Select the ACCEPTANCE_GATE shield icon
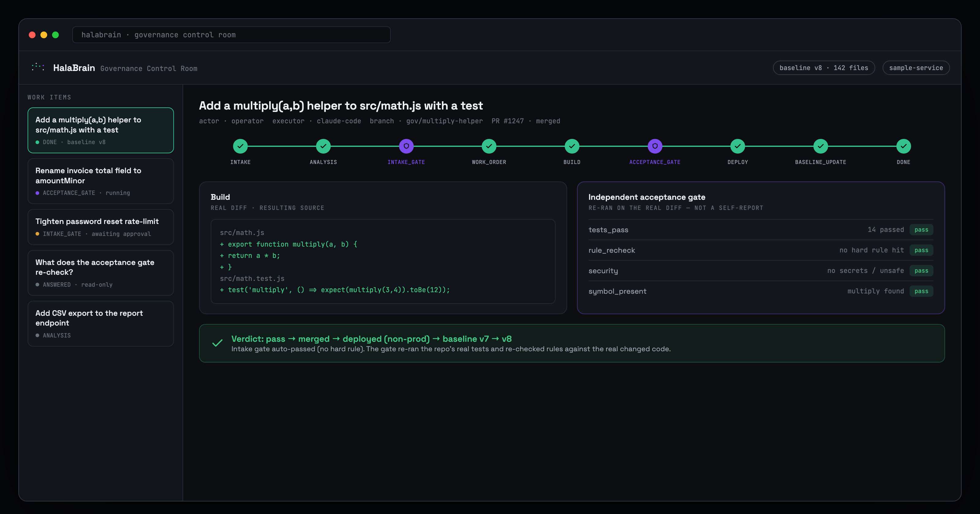Viewport: 980px width, 514px height. (655, 146)
